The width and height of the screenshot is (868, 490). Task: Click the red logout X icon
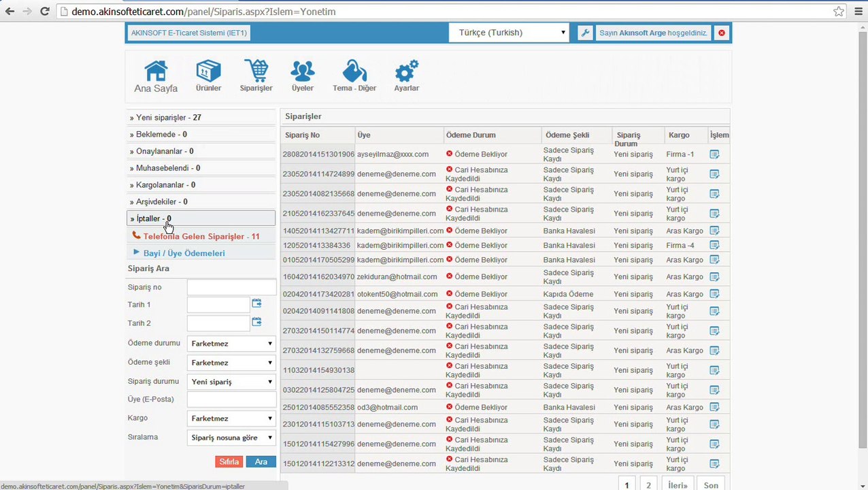point(722,33)
